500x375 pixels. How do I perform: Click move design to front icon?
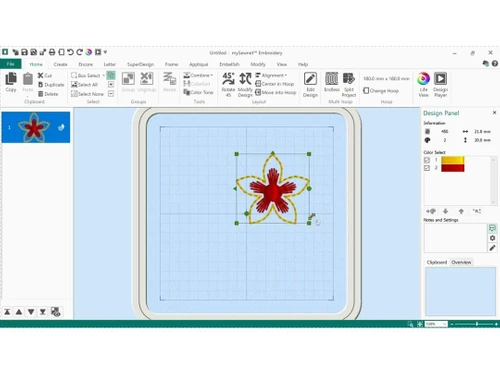click(x=43, y=312)
